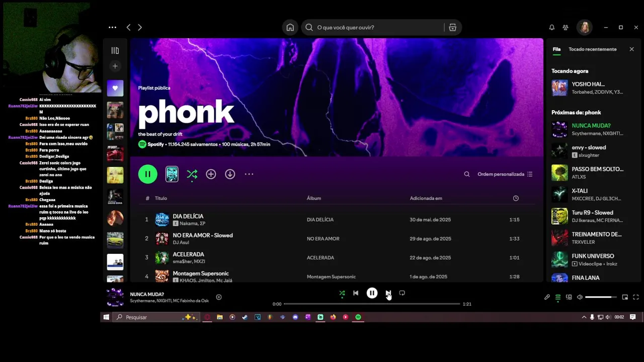Switch to the Fila tab

[556, 49]
